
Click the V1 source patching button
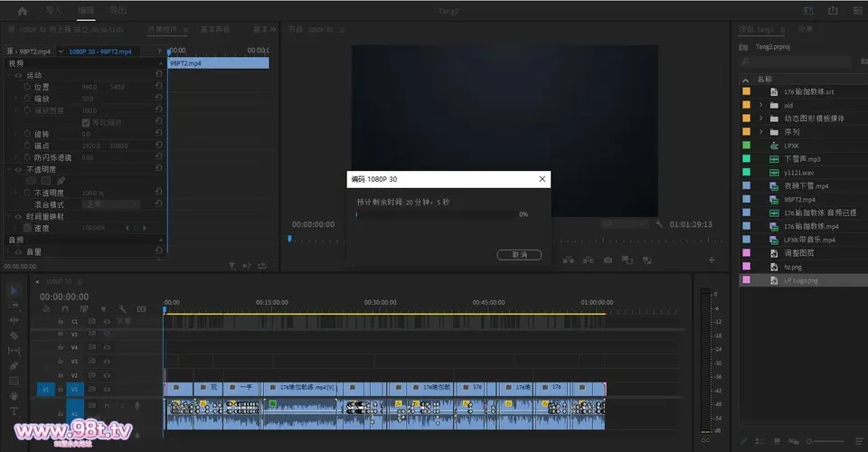[45, 390]
